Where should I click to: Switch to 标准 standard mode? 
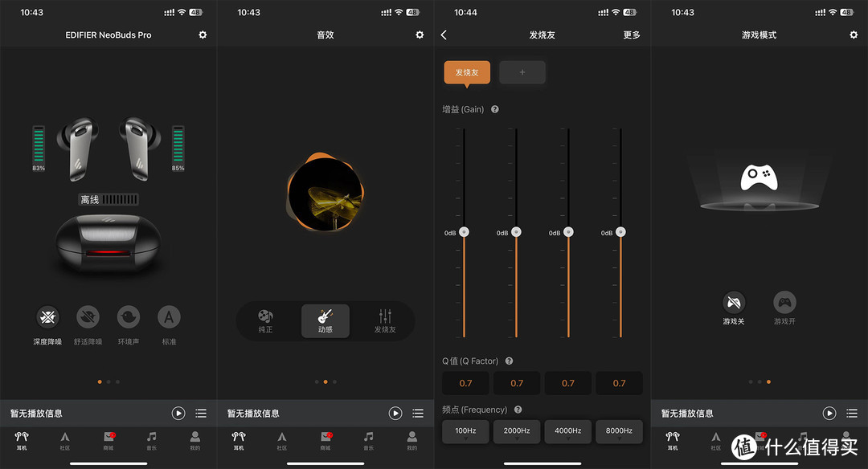(169, 317)
